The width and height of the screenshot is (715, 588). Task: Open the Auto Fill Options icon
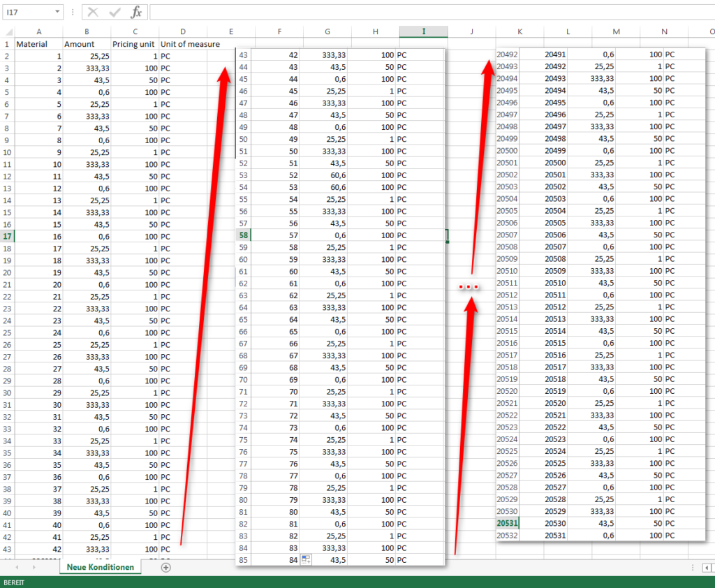tap(306, 560)
